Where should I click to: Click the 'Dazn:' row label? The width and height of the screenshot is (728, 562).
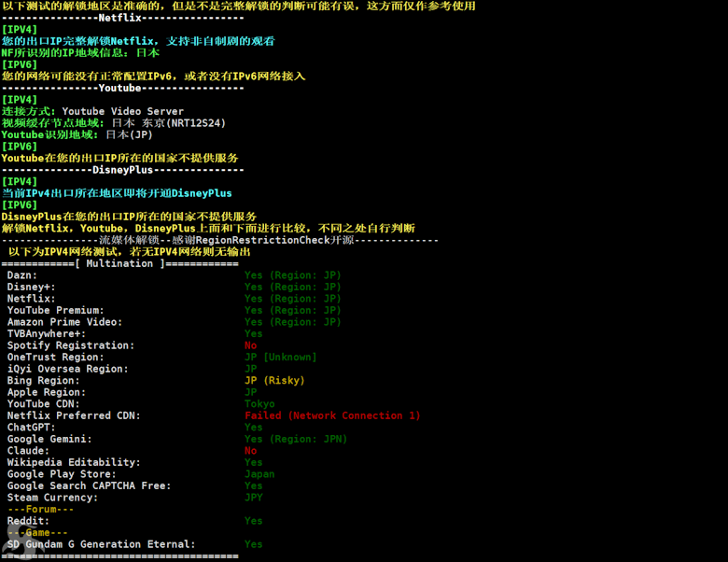click(x=21, y=275)
